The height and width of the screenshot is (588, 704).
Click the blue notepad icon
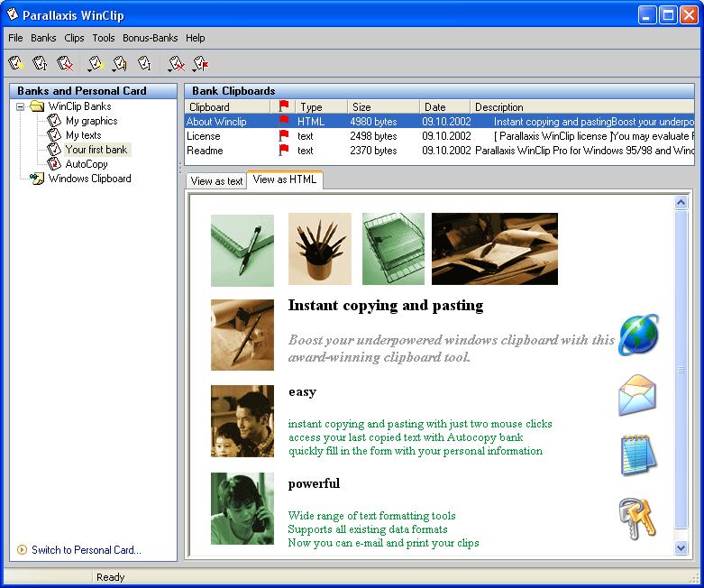click(638, 455)
